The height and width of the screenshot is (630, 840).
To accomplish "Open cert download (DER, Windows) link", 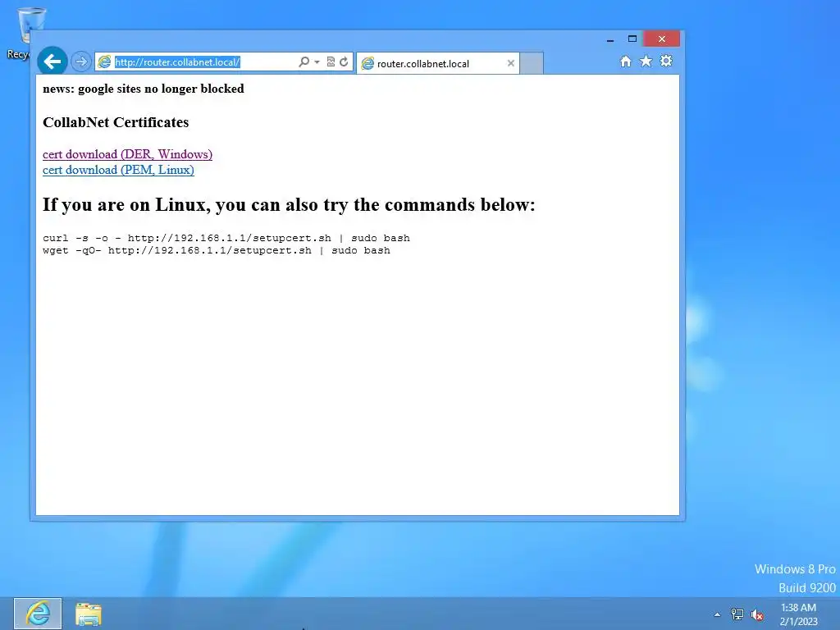I will [127, 154].
